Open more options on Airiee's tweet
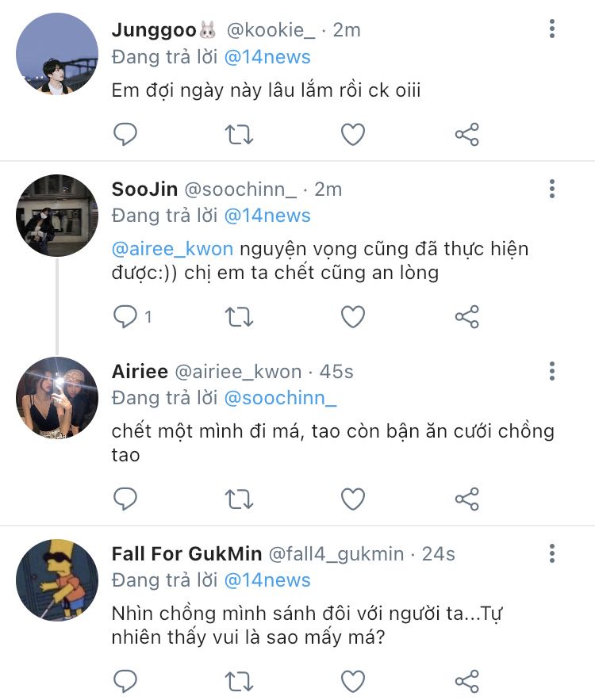 click(552, 372)
